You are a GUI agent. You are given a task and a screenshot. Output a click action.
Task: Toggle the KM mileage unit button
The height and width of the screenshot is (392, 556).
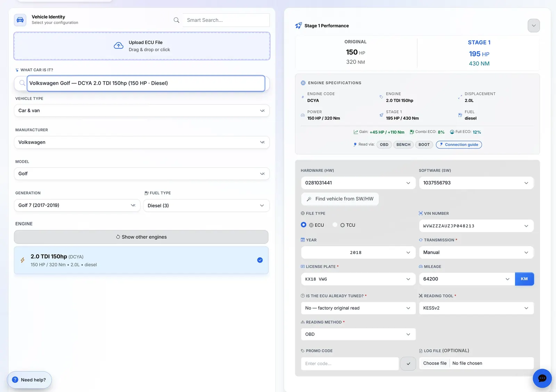point(524,279)
